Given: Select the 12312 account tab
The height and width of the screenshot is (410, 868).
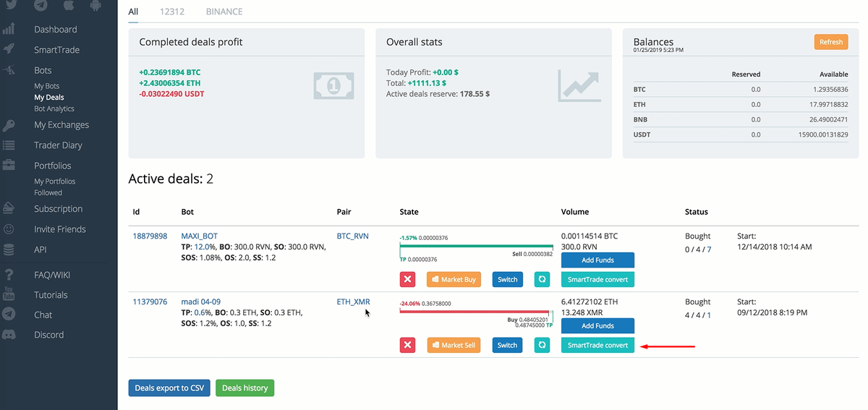Looking at the screenshot, I should [x=172, y=12].
